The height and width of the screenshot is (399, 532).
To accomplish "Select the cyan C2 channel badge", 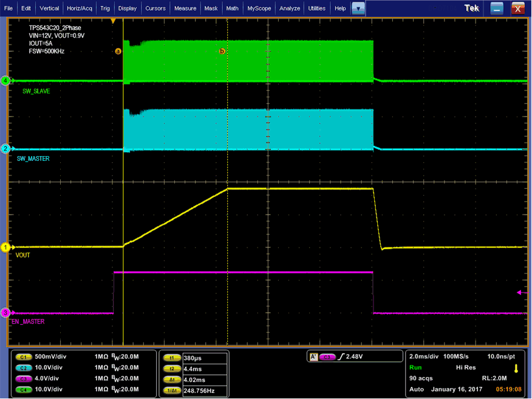I will [25, 369].
